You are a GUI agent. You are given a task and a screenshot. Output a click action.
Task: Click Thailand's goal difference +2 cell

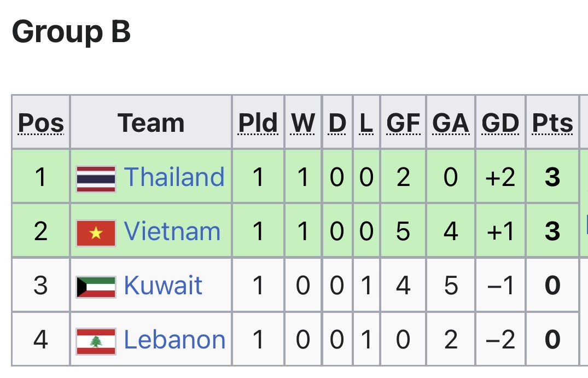pyautogui.click(x=500, y=178)
